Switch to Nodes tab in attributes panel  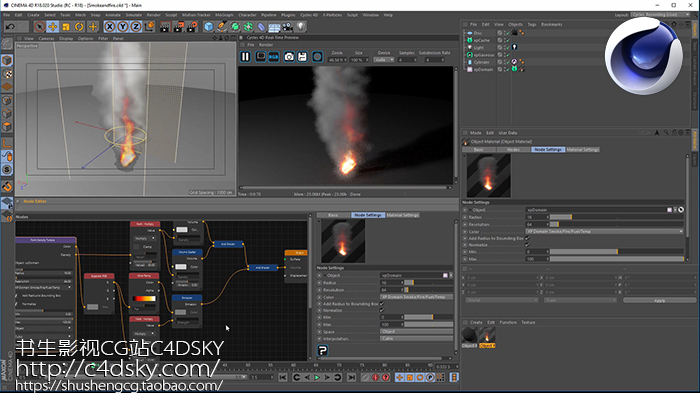click(x=513, y=150)
